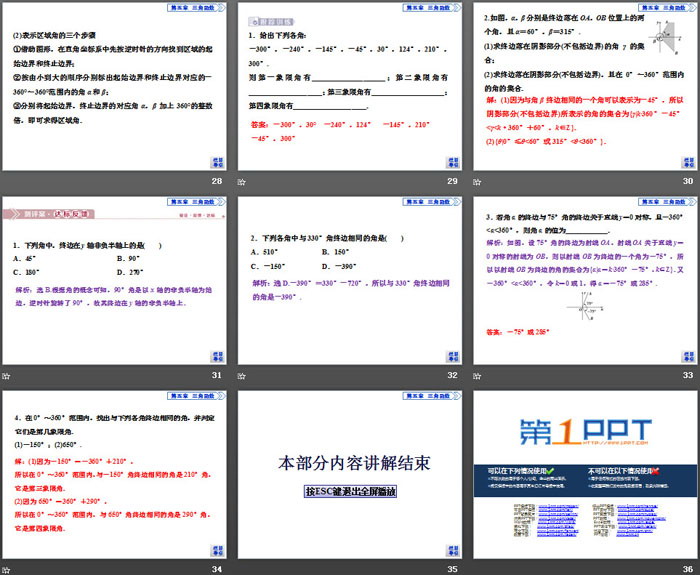Click the animation star icon under slide 29
The width and height of the screenshot is (700, 575).
pyautogui.click(x=242, y=182)
